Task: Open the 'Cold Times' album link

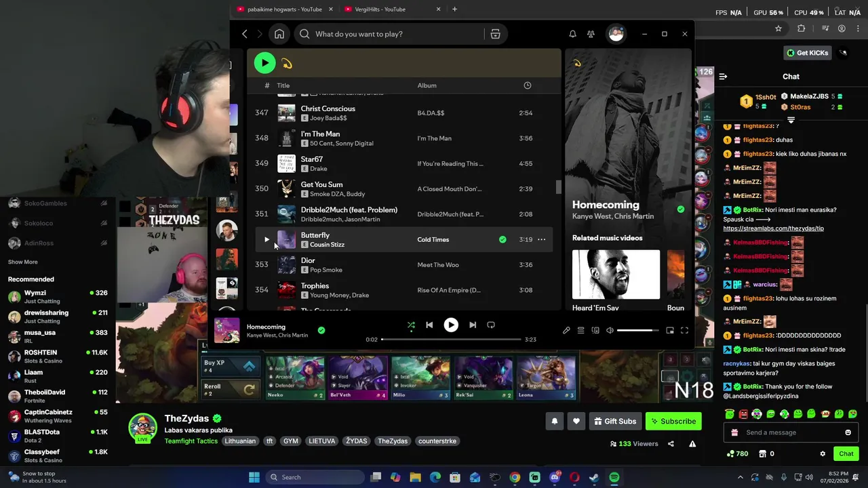Action: (433, 240)
